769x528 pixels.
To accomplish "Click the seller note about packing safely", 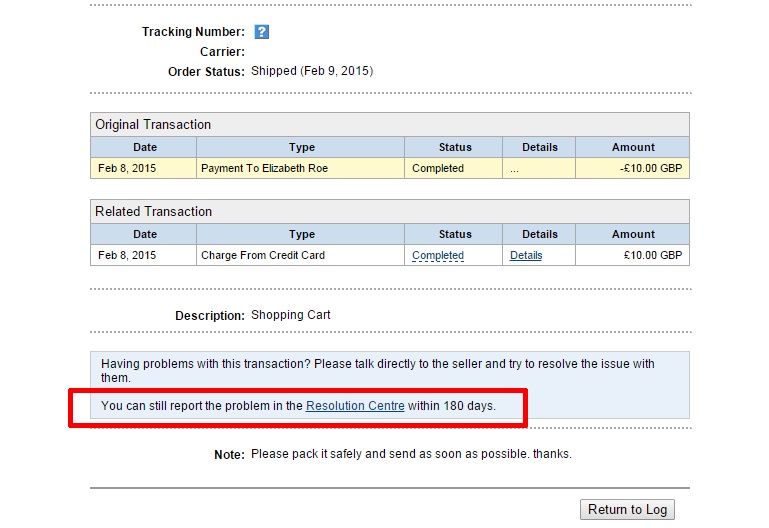I will point(411,454).
